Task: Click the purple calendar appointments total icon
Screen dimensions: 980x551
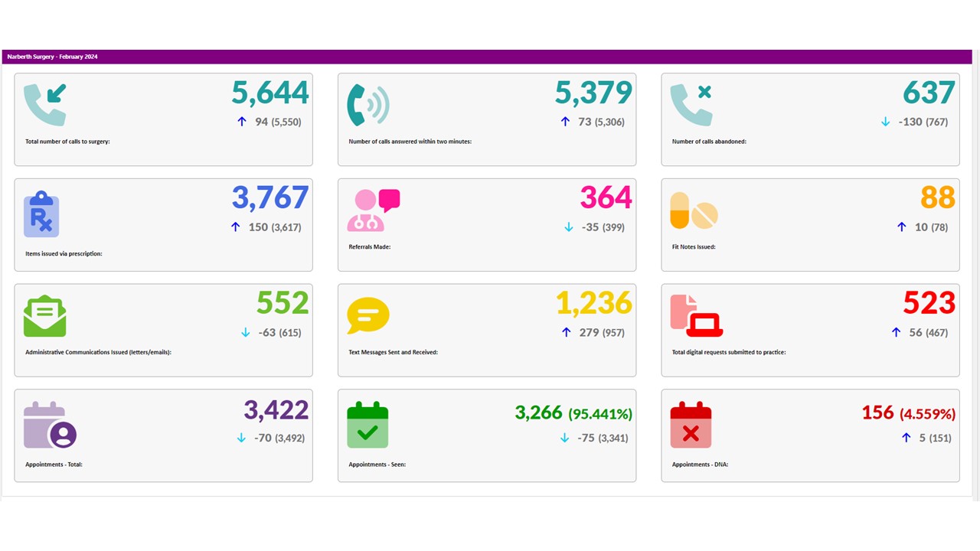Action: click(x=50, y=425)
